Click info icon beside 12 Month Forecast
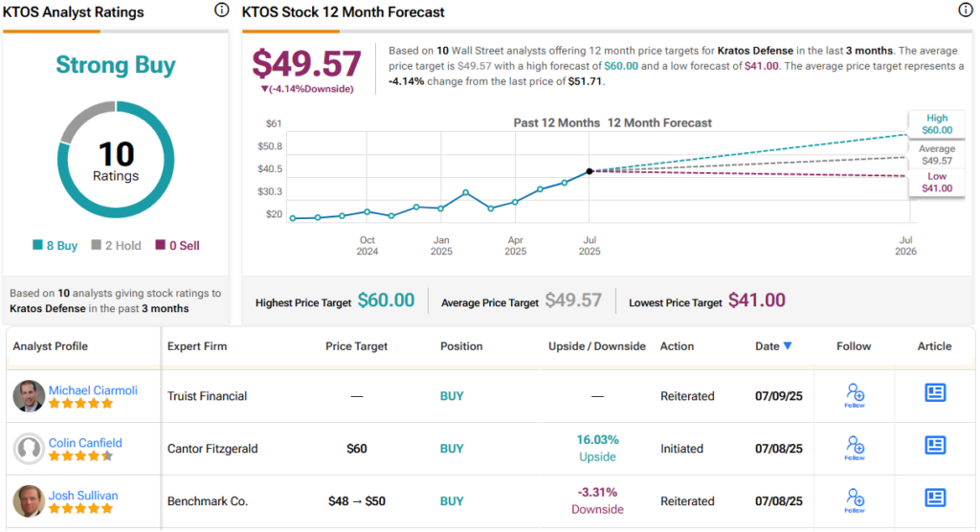The height and width of the screenshot is (532, 980). click(x=965, y=11)
